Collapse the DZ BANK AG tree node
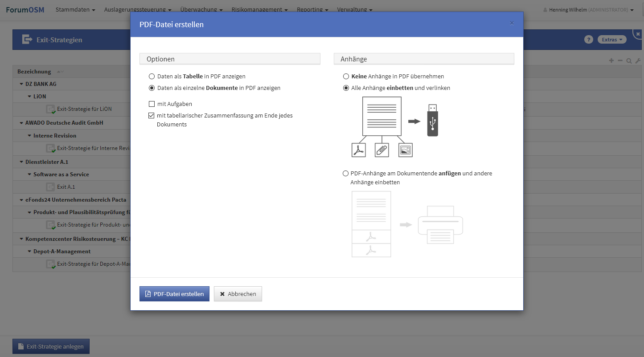The width and height of the screenshot is (644, 357). pos(21,84)
